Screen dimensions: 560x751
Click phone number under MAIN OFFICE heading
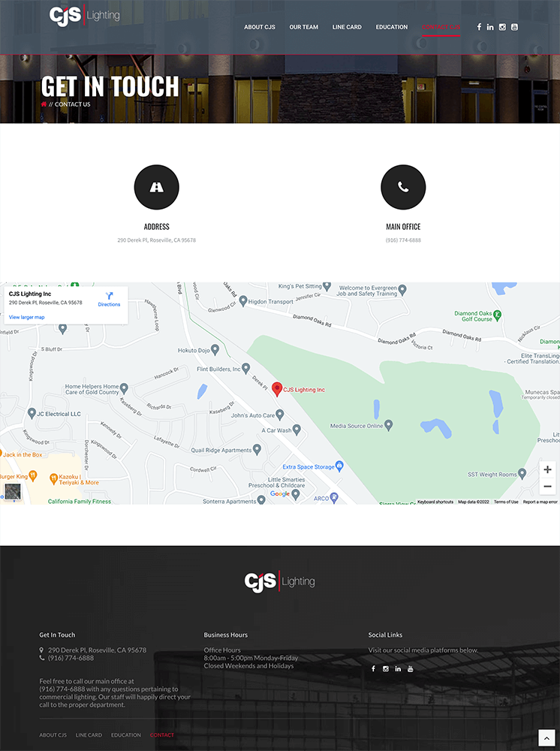coord(403,240)
